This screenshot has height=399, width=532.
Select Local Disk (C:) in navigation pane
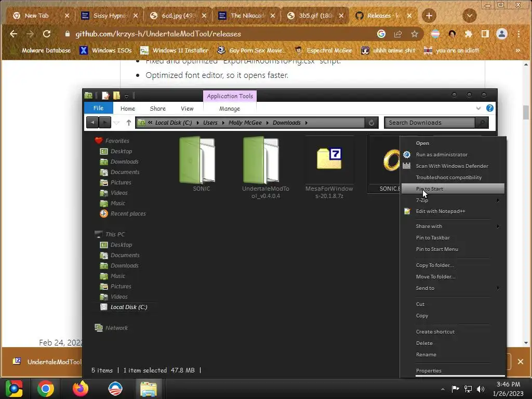tap(124, 307)
